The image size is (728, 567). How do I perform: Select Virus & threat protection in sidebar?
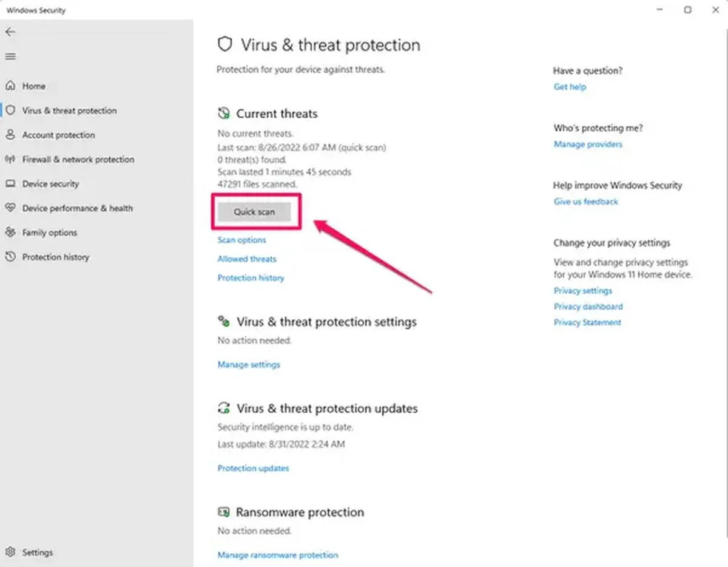tap(69, 110)
